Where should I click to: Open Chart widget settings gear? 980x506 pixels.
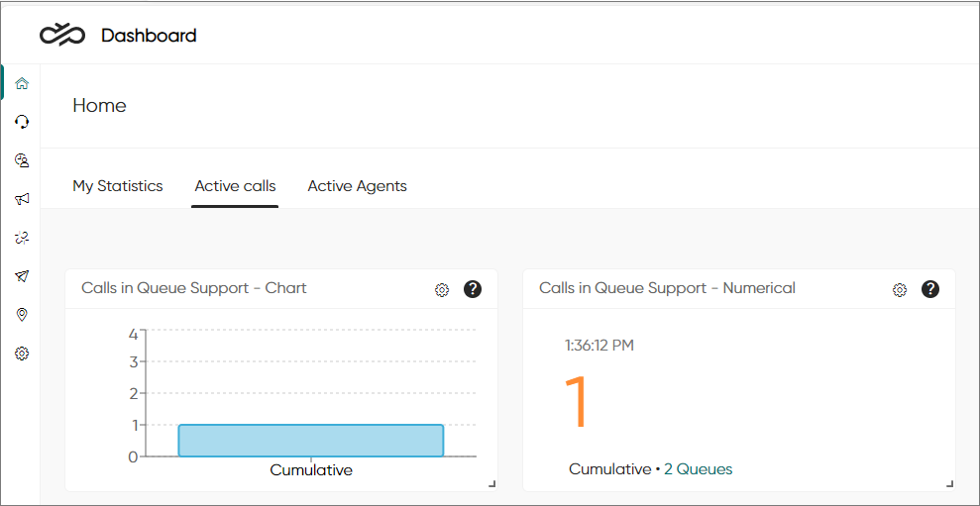(x=442, y=290)
